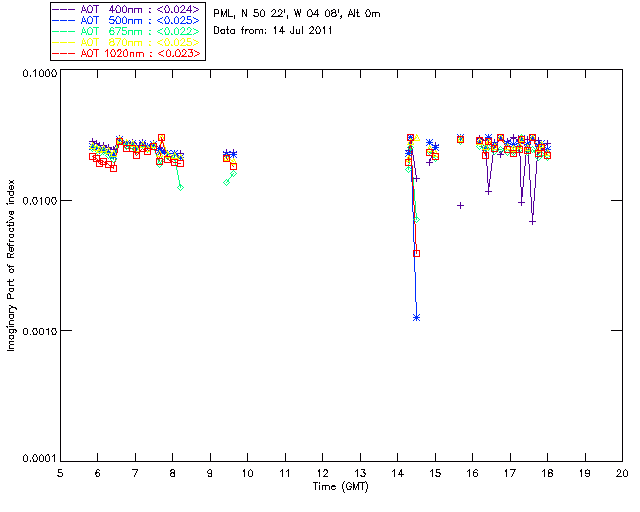Click the AOT 400nm legend entry
Screen dimensions: 640x512
point(127,9)
